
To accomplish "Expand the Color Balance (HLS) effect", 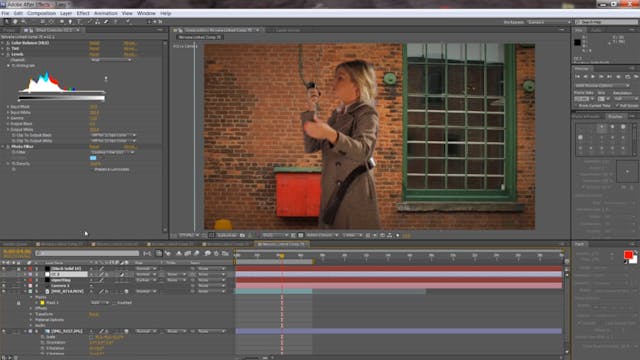I will (x=3, y=43).
